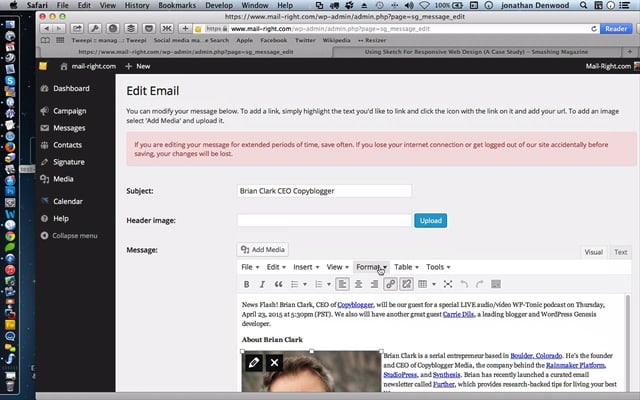The image size is (640, 400).
Task: Click the bulleted list icon
Action: tap(294, 284)
